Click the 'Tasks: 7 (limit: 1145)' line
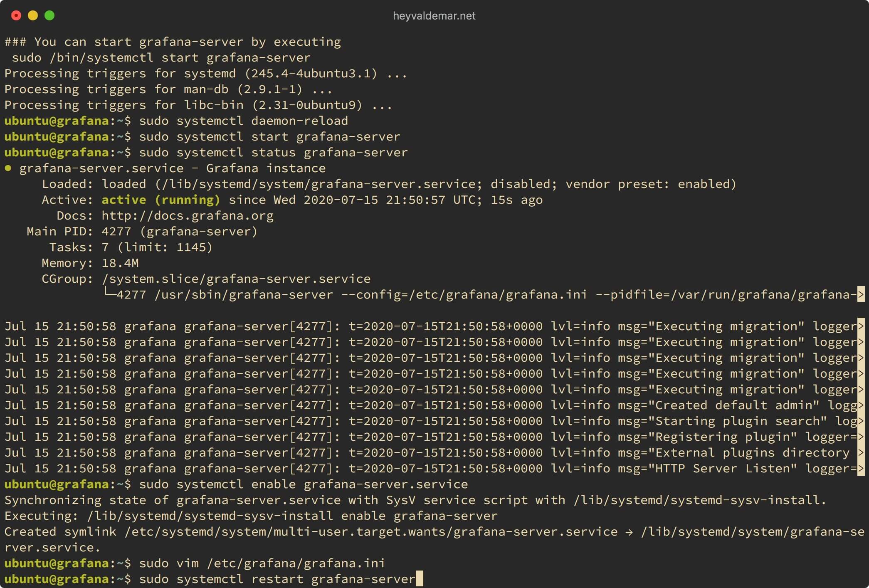 (x=131, y=247)
